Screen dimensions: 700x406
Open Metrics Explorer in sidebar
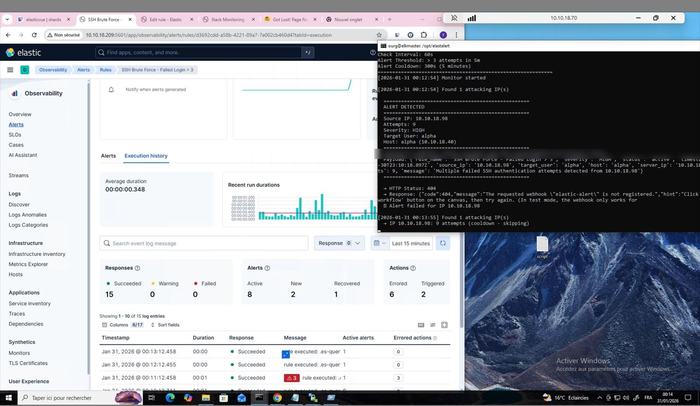[x=28, y=264]
